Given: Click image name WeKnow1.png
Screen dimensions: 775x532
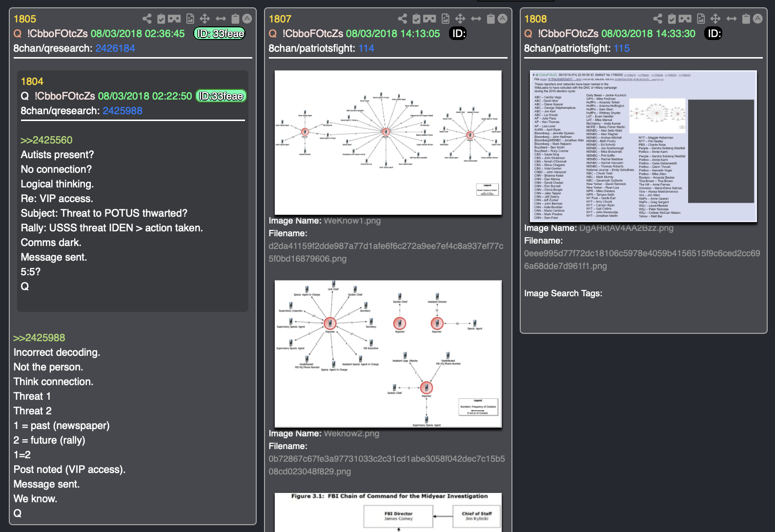Looking at the screenshot, I should (352, 221).
